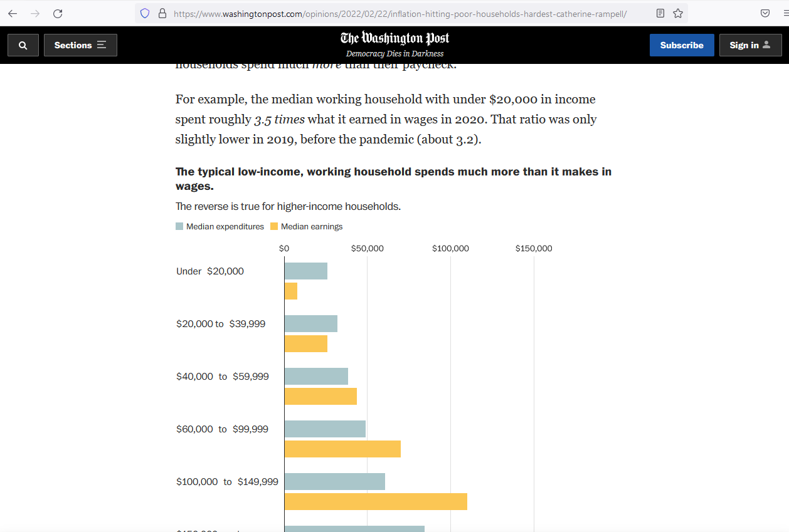Viewport: 789px width, 532px height.
Task: Click the Democracy Dies in Darkness tagline
Action: pyautogui.click(x=394, y=53)
